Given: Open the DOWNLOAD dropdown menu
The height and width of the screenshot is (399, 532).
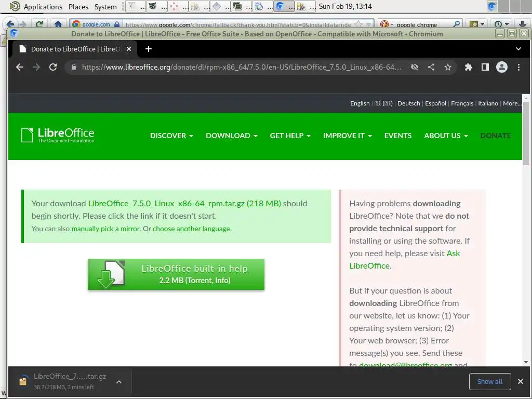Looking at the screenshot, I should coord(231,136).
